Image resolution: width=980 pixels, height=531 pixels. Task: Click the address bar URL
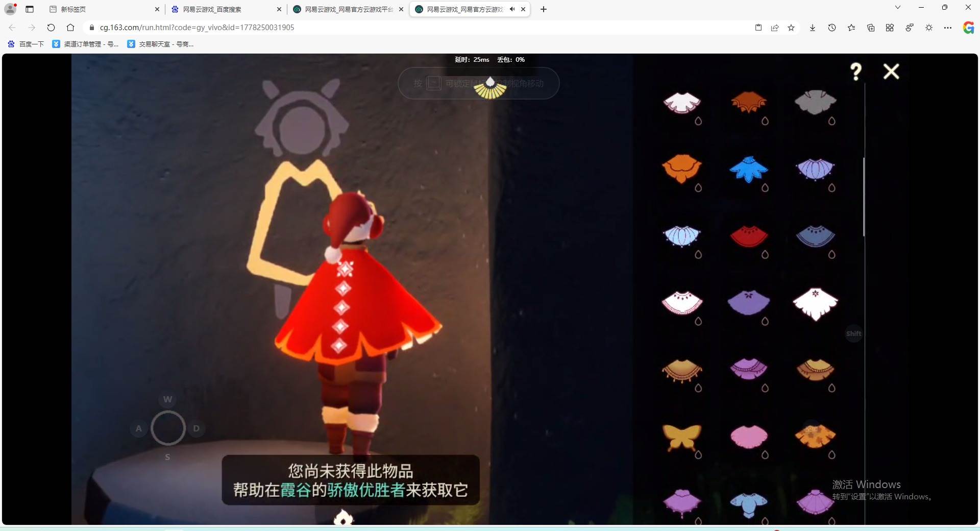tap(197, 28)
